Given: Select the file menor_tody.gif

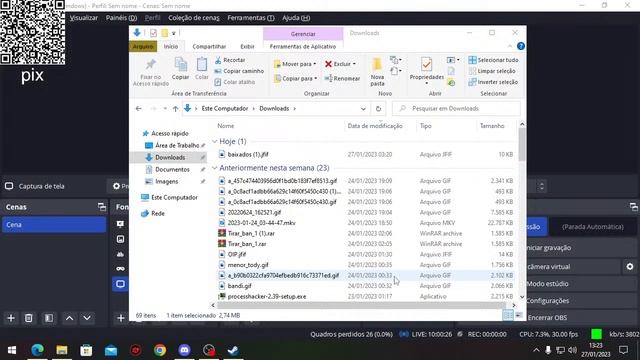Looking at the screenshot, I should click(x=248, y=265).
